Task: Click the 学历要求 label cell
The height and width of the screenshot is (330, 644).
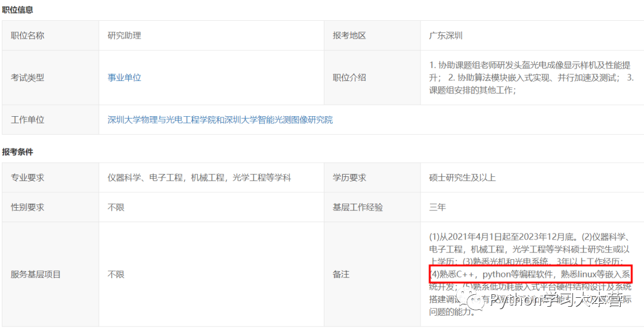Action: [x=372, y=178]
